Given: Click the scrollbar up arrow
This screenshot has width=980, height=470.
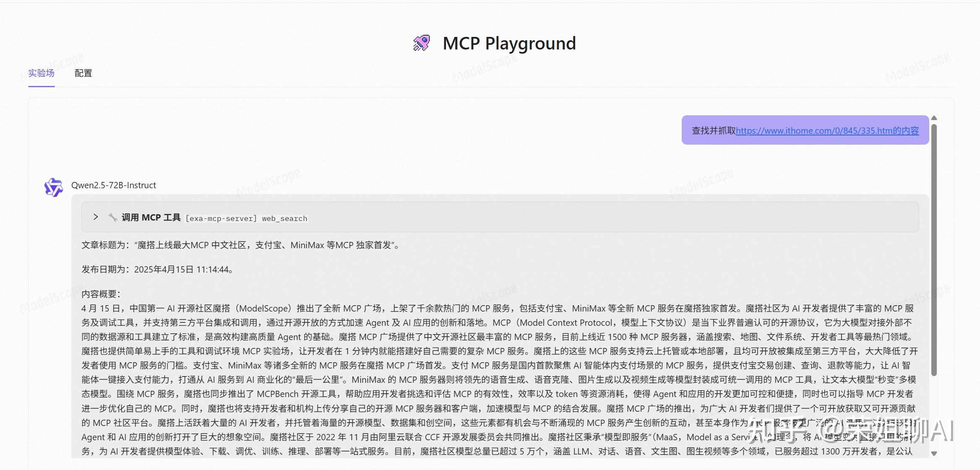Looking at the screenshot, I should coord(933,118).
